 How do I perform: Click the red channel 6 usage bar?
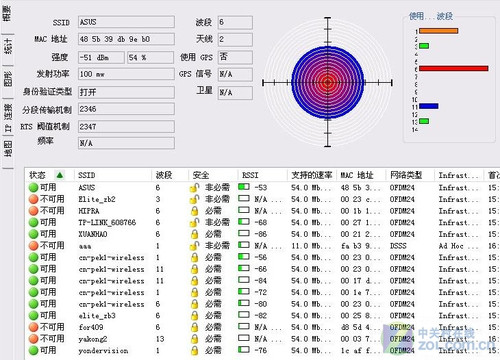453,68
